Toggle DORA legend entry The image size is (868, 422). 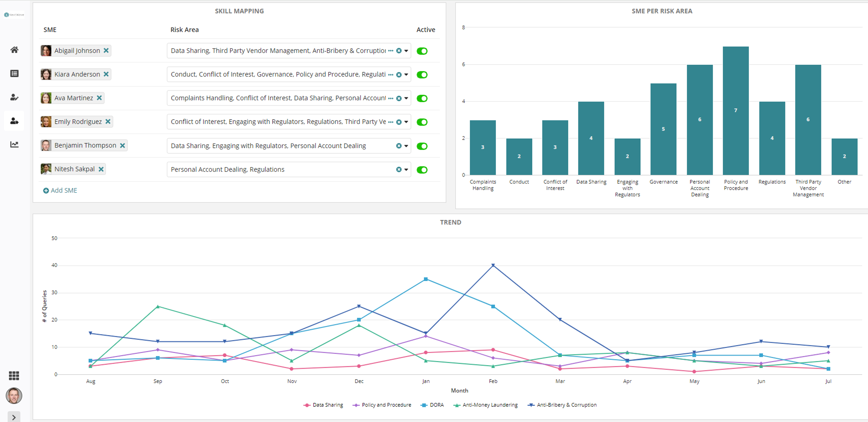(432, 405)
